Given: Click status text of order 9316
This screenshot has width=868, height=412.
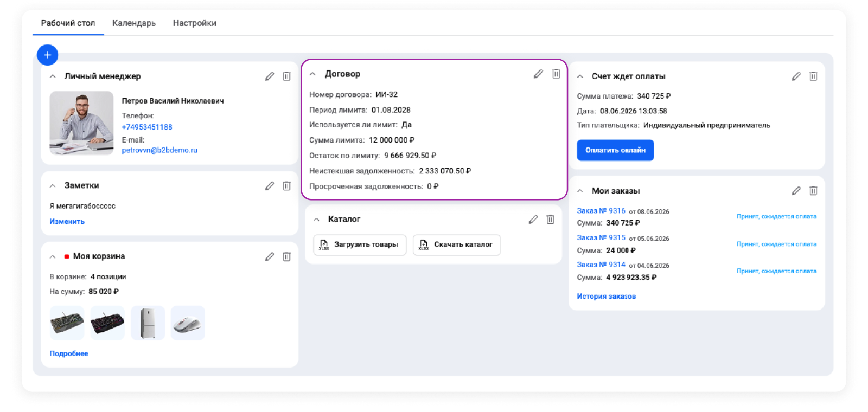Looking at the screenshot, I should [x=776, y=217].
